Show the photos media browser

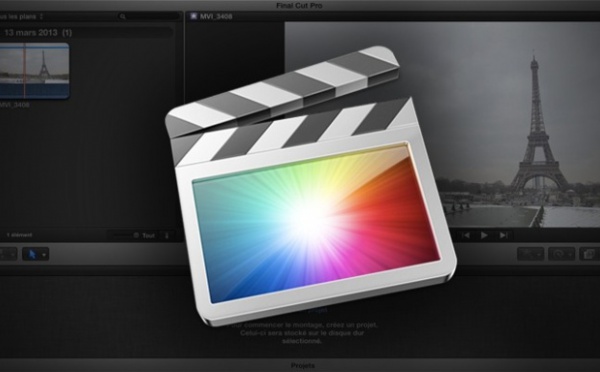pos(589,254)
